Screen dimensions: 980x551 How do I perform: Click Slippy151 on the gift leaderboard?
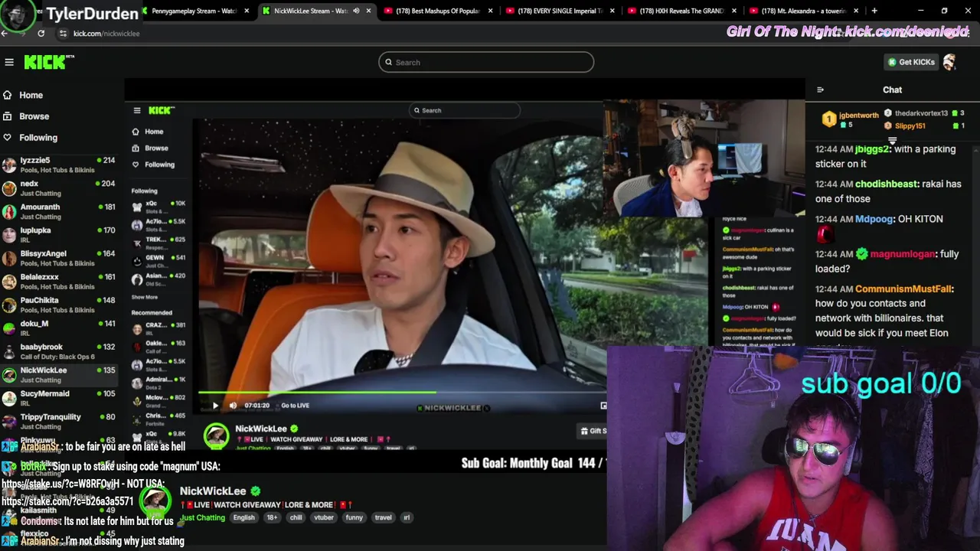click(910, 126)
